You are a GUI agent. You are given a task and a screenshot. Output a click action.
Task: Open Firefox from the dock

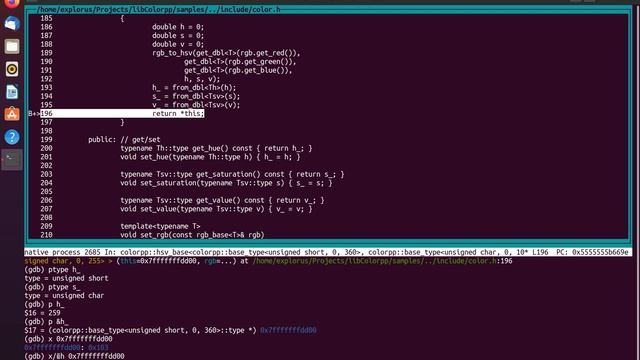tap(12, 3)
